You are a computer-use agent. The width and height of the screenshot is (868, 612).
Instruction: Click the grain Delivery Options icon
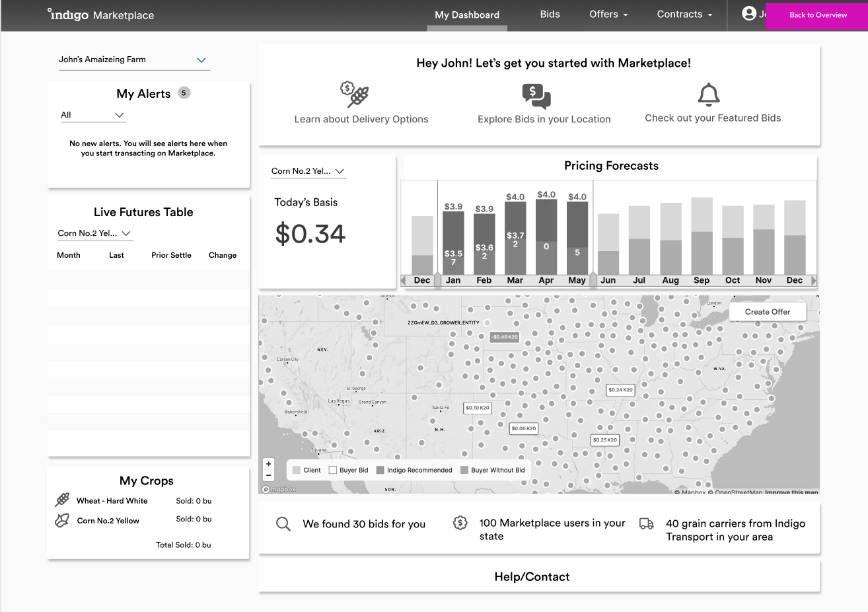point(355,95)
